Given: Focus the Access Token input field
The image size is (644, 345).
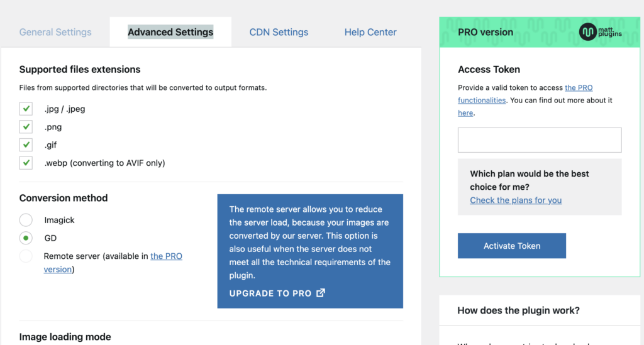Looking at the screenshot, I should [540, 140].
